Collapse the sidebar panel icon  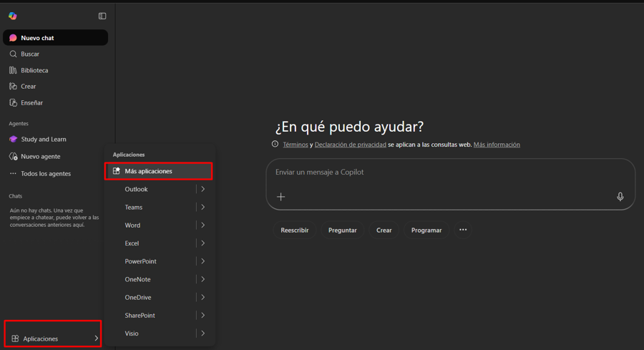[x=102, y=16]
